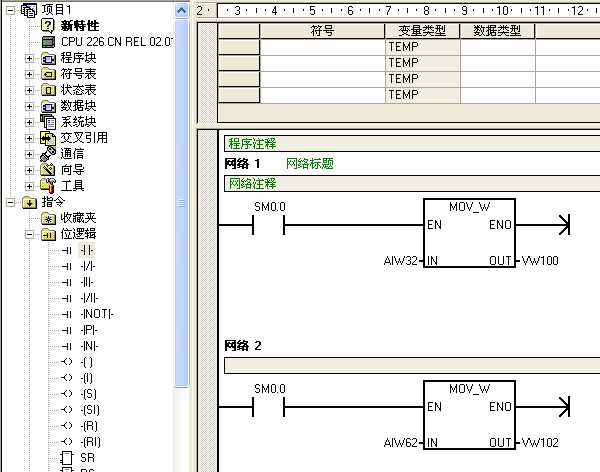Viewport: 600px width, 472px height.
Task: Click the 数据块 folder icon
Action: click(48, 106)
